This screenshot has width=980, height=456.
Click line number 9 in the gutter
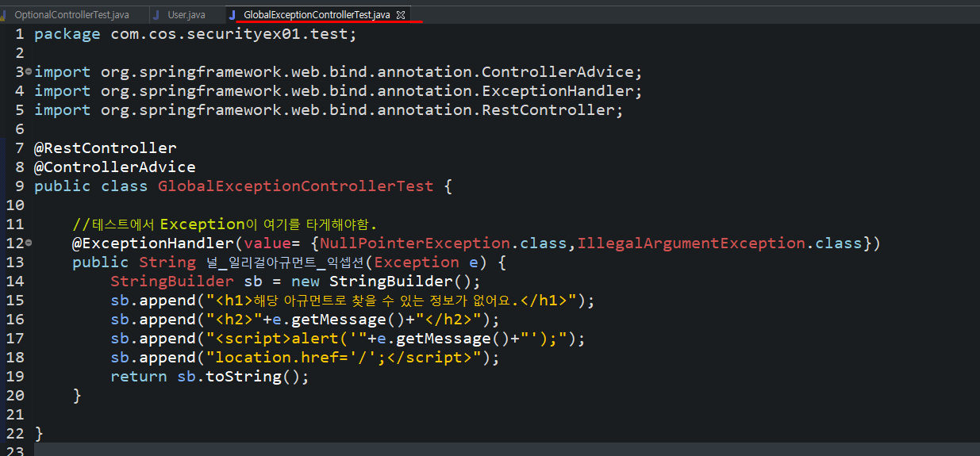point(19,186)
